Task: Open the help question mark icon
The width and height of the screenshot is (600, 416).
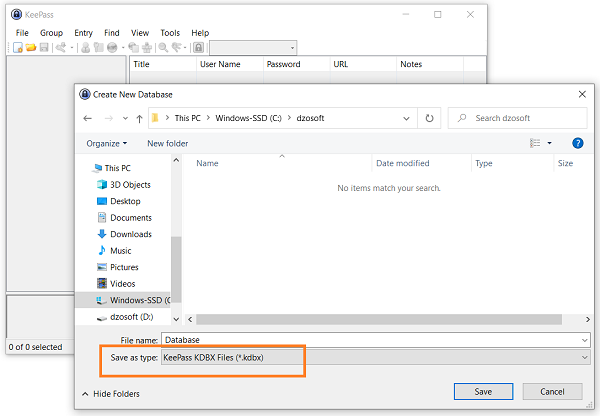Action: coord(577,143)
